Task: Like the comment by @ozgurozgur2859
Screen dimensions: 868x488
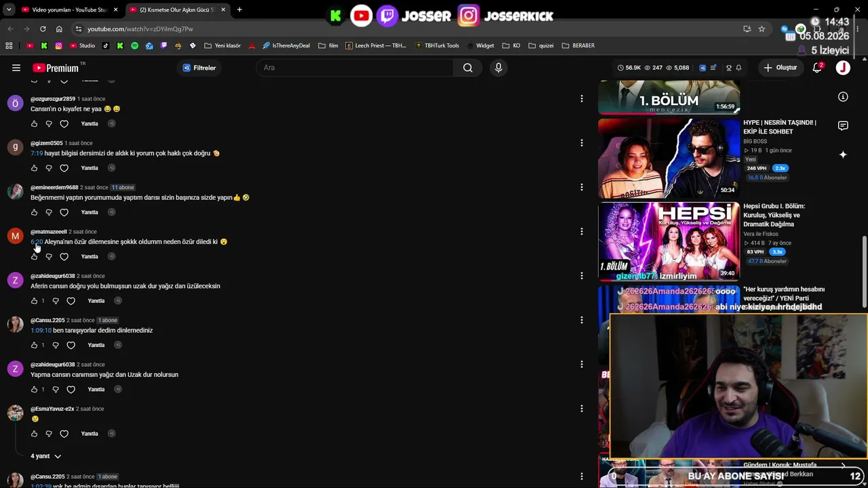Action: pos(34,124)
